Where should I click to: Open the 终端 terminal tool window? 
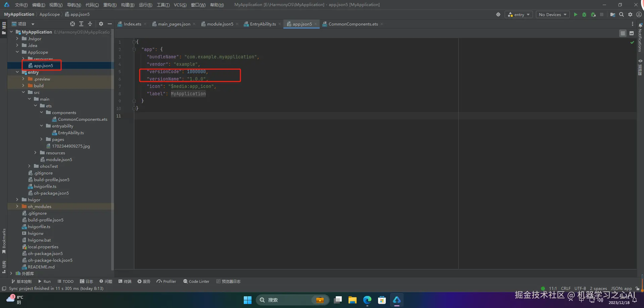click(x=125, y=281)
